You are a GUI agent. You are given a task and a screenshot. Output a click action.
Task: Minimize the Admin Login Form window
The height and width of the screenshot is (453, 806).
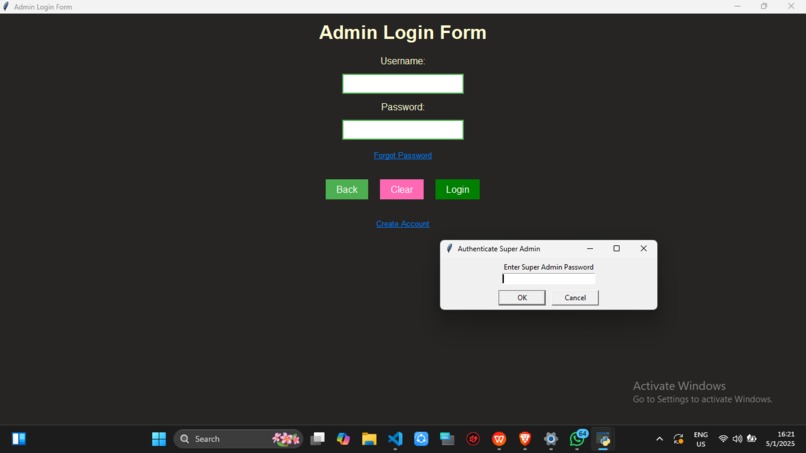point(738,6)
